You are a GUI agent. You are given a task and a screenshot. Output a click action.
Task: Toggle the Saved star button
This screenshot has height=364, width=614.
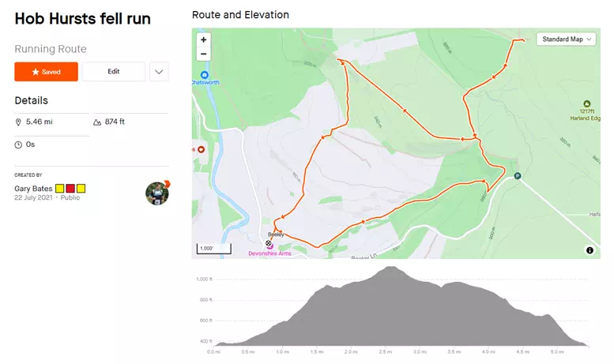point(46,72)
